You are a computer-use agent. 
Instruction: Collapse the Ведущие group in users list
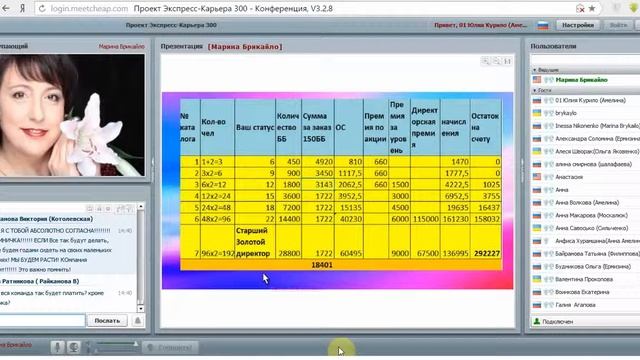(x=535, y=70)
